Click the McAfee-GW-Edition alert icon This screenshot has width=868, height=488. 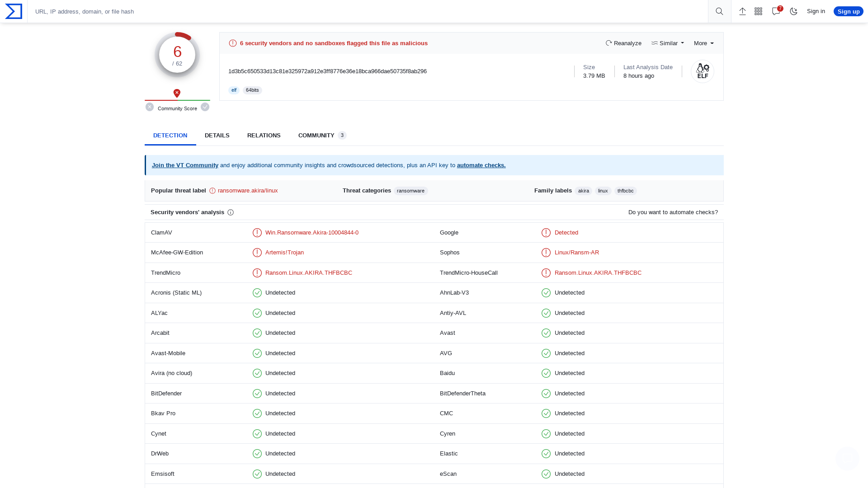257,253
